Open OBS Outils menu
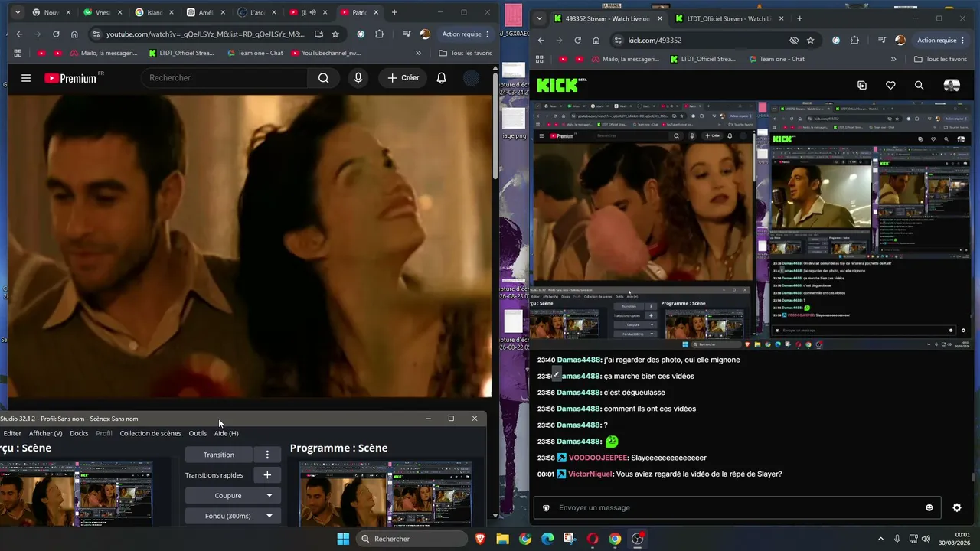The width and height of the screenshot is (980, 551). click(x=198, y=433)
